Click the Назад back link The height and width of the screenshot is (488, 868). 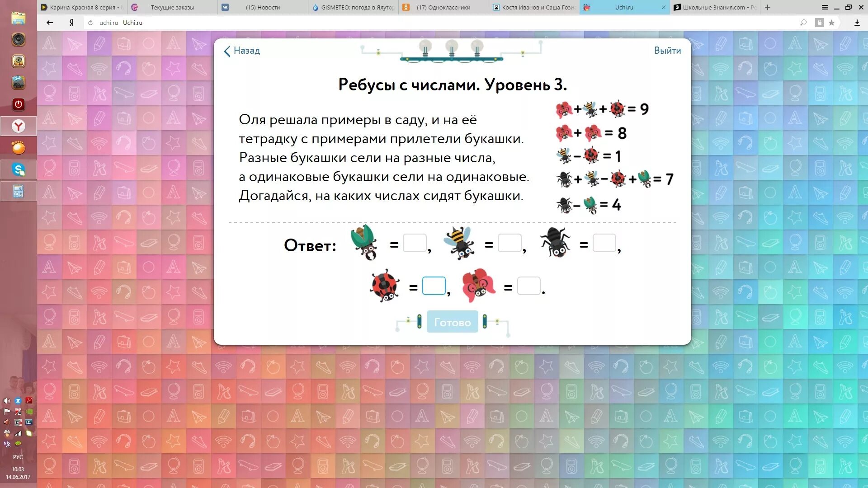(242, 51)
